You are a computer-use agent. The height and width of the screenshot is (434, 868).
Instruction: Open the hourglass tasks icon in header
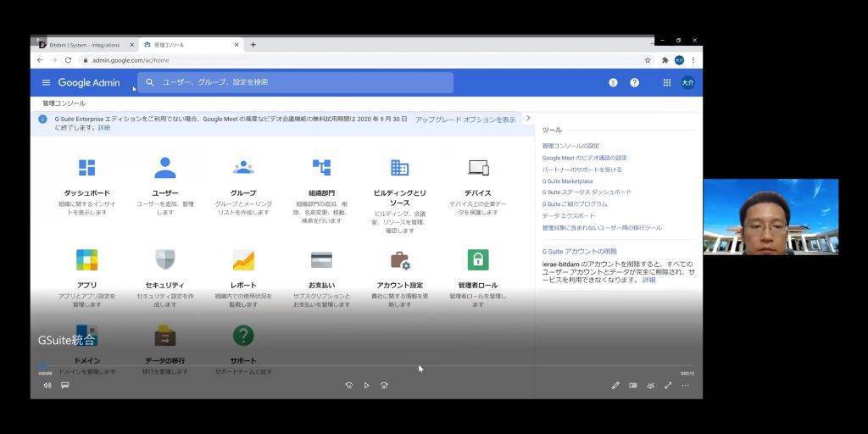[x=613, y=82]
